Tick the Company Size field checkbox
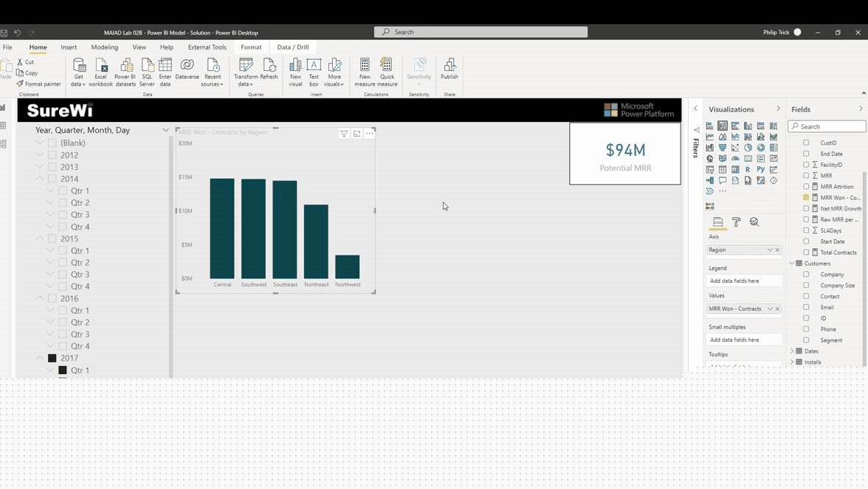The height and width of the screenshot is (489, 868). 806,285
